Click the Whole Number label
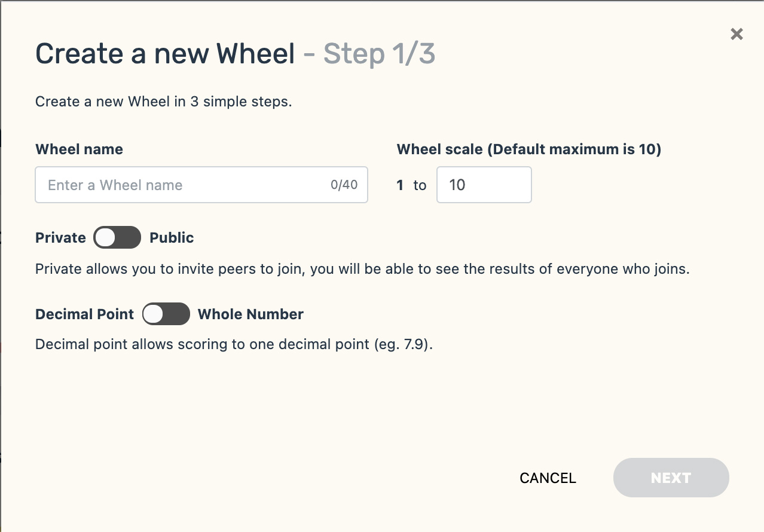The height and width of the screenshot is (532, 764). tap(250, 314)
